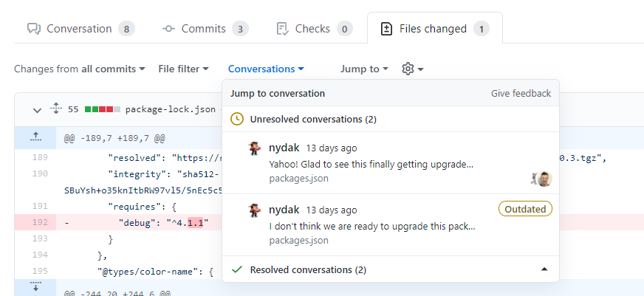Expand hidden lines above line 189
The image size is (644, 296).
coord(35,137)
